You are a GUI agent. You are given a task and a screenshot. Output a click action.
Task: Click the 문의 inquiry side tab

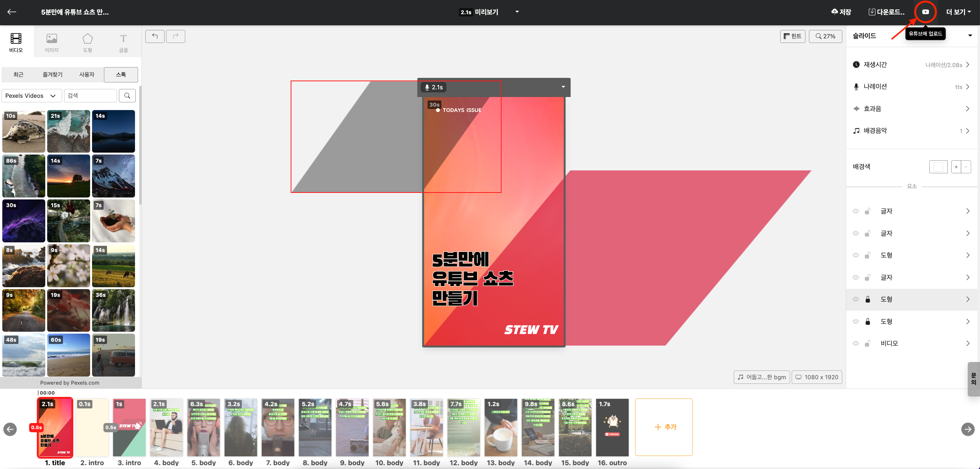click(974, 379)
